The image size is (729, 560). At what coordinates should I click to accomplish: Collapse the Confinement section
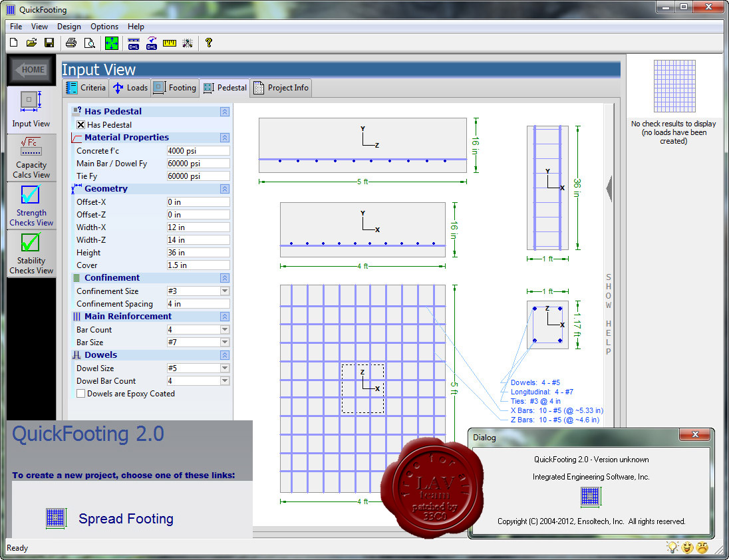click(225, 278)
